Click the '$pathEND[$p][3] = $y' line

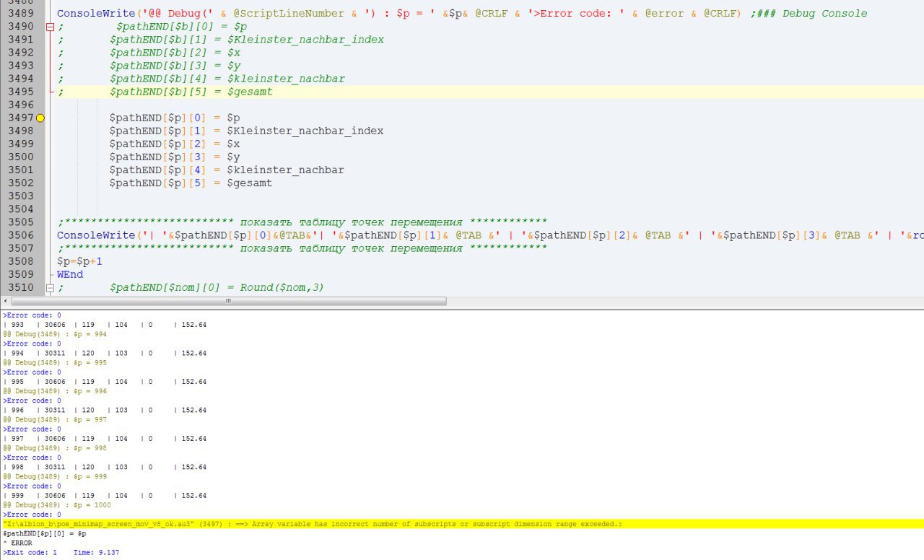(175, 157)
